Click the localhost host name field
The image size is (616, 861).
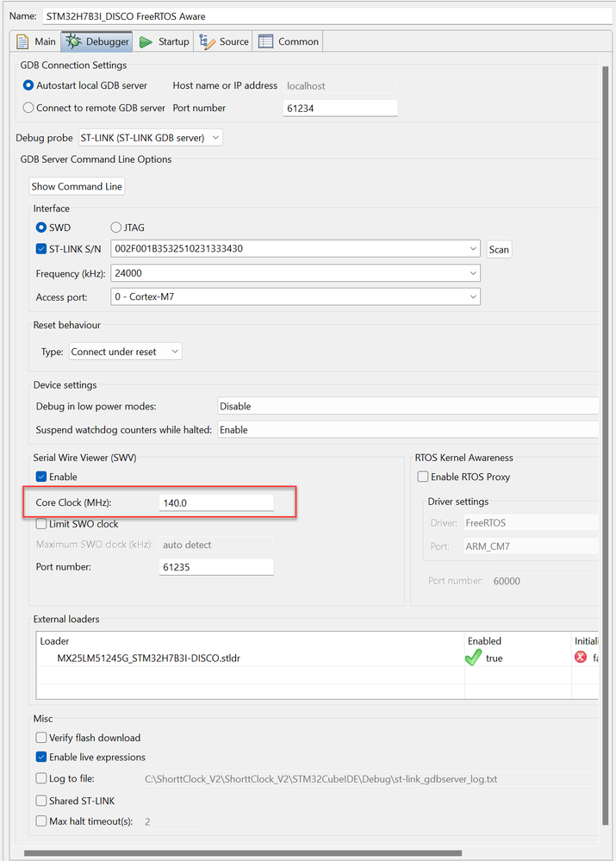340,85
